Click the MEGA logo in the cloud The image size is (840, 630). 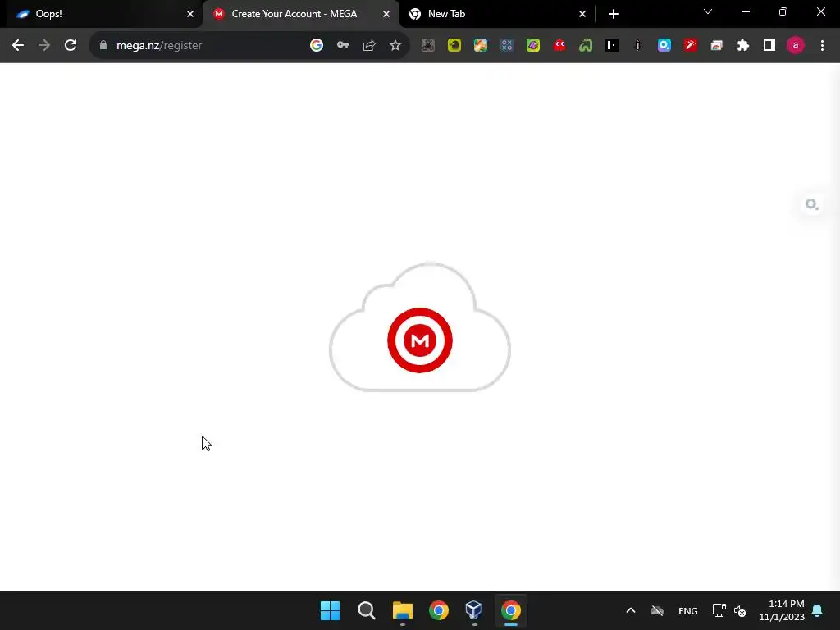(x=420, y=340)
